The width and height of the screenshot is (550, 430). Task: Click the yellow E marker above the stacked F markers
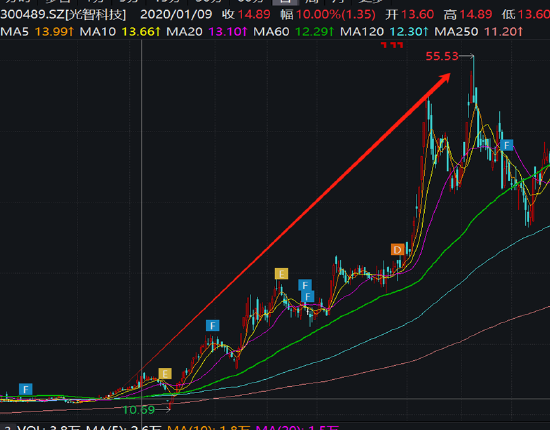coord(281,274)
